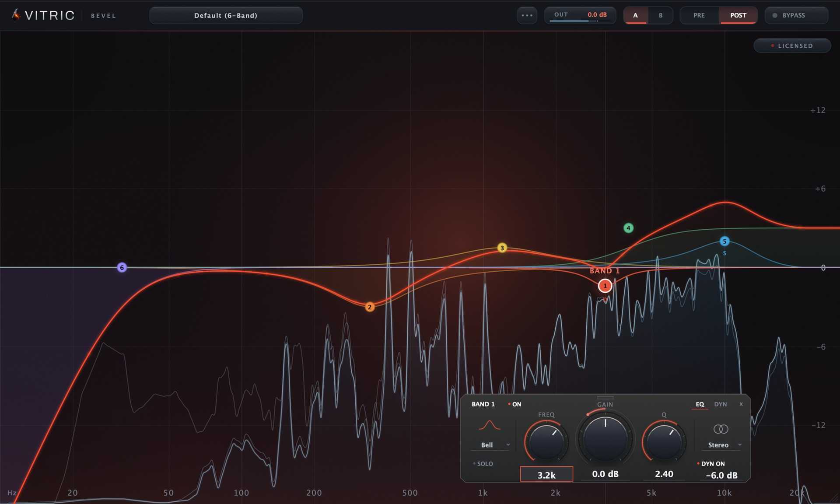
Task: Show the PRE spectrum
Action: tap(699, 15)
